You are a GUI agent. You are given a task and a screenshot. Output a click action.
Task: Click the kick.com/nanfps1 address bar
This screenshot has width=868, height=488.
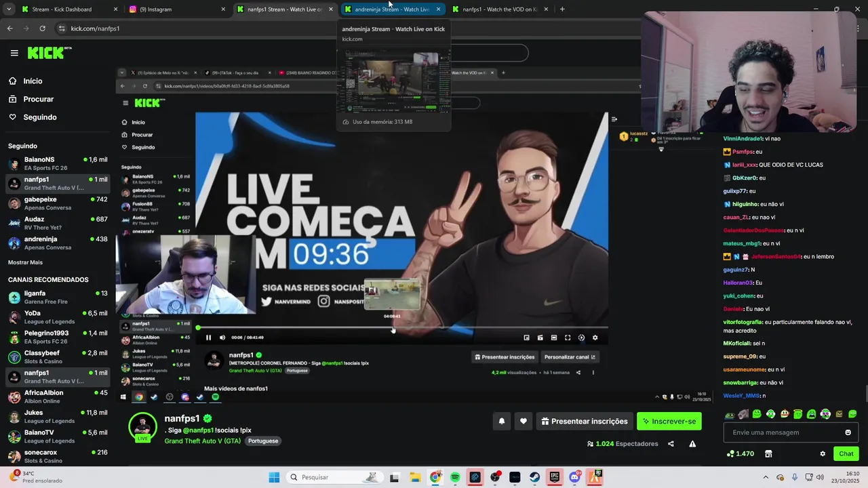pos(95,28)
